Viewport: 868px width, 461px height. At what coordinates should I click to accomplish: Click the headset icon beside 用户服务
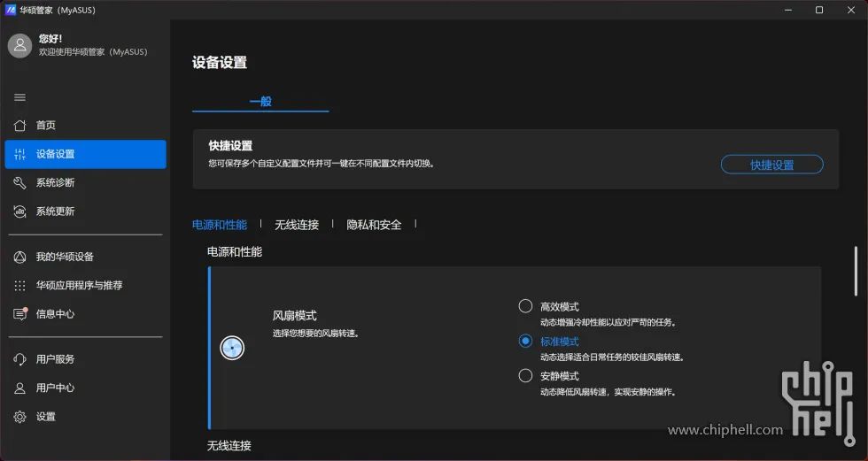19,359
